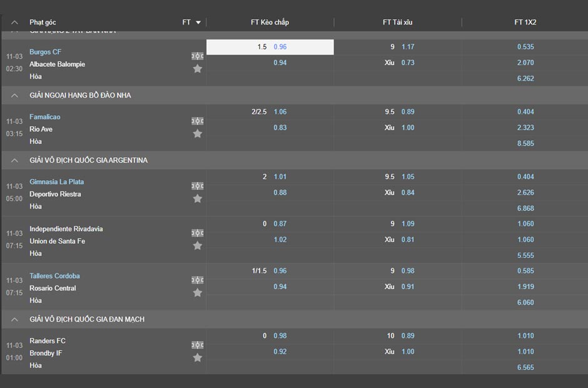Viewport: 588px width, 388px height.
Task: Open the FT period dropdown
Action: click(x=191, y=23)
